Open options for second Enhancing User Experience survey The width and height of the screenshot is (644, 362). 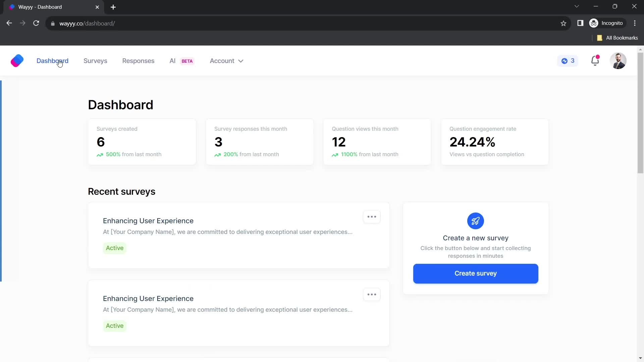click(x=372, y=294)
